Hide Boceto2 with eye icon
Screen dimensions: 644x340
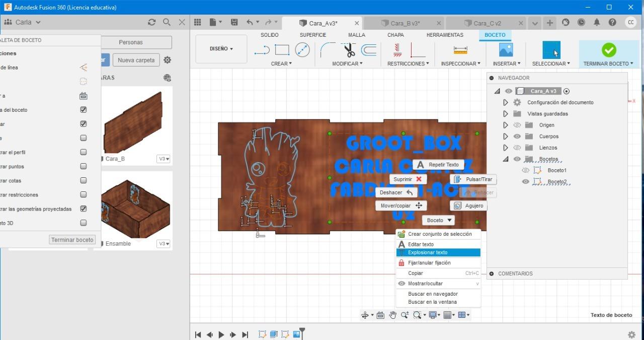[526, 181]
